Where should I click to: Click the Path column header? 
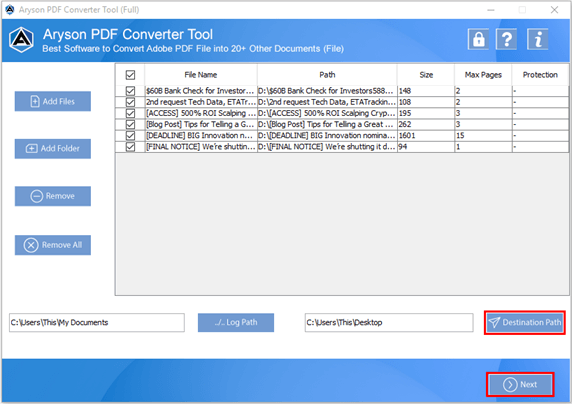(x=327, y=75)
